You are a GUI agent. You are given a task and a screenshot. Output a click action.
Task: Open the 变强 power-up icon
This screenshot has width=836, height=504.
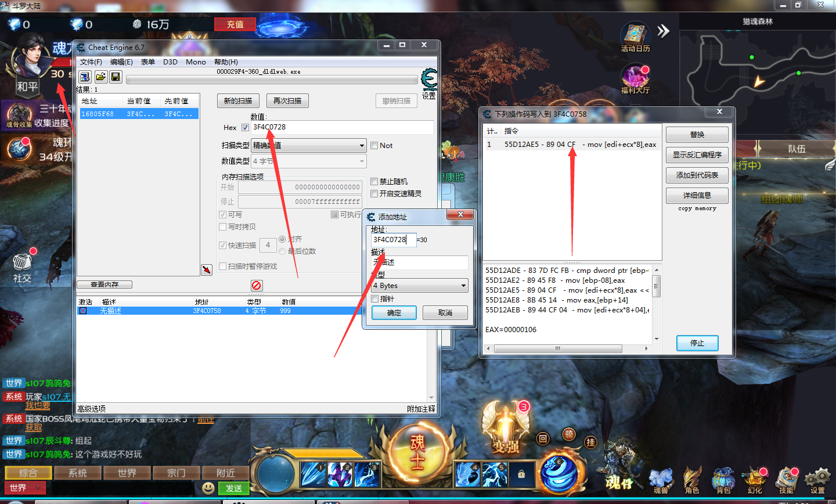point(506,429)
